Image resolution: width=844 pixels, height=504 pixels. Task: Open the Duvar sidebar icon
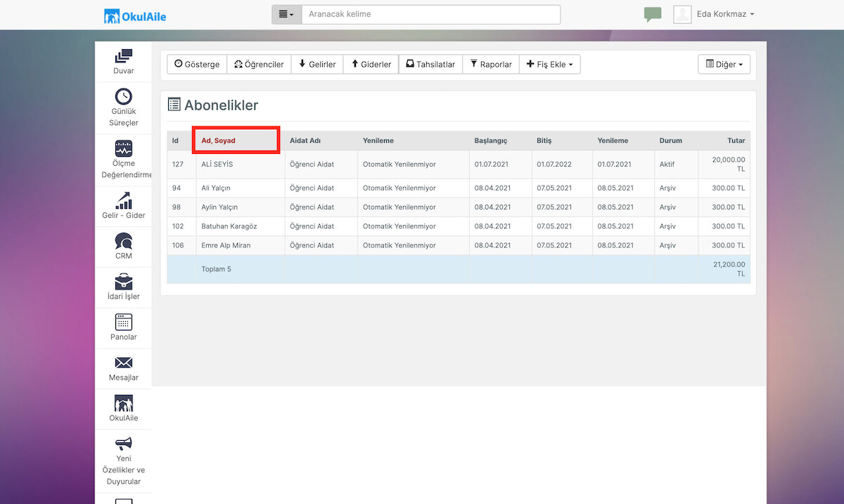[x=124, y=56]
